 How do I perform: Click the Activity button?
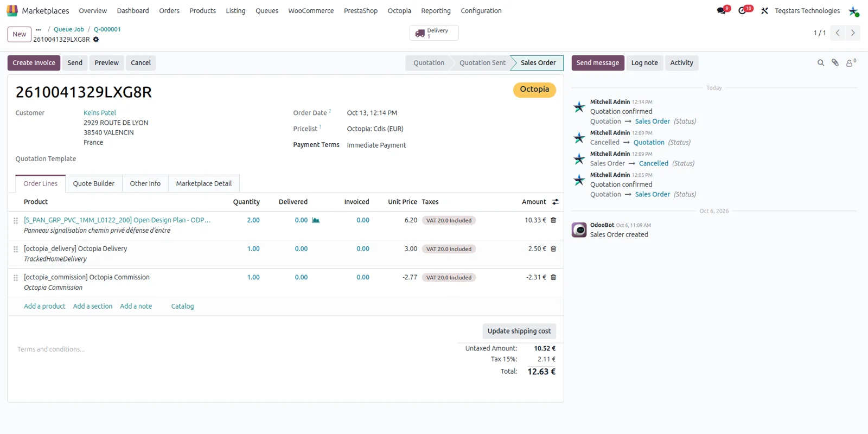(x=682, y=63)
